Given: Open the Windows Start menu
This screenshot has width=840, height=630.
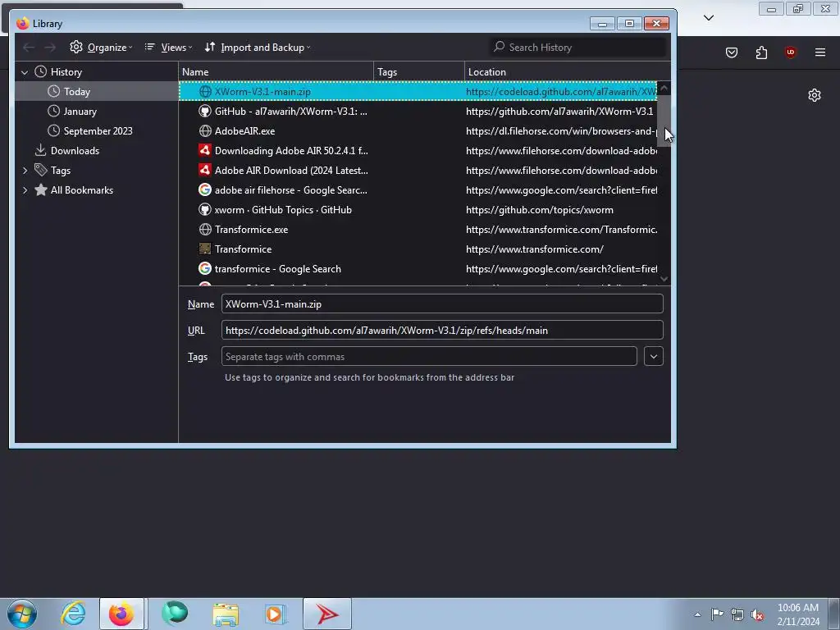Looking at the screenshot, I should point(22,614).
